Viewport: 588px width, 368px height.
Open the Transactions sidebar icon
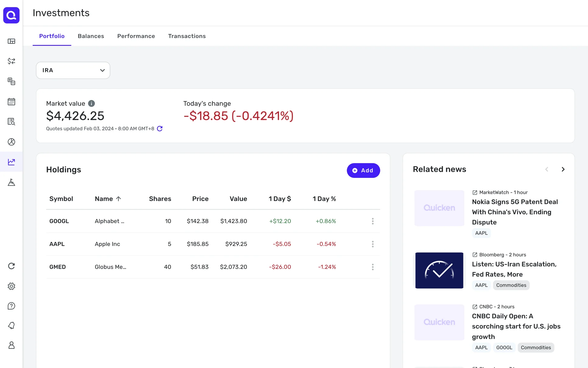(11, 61)
